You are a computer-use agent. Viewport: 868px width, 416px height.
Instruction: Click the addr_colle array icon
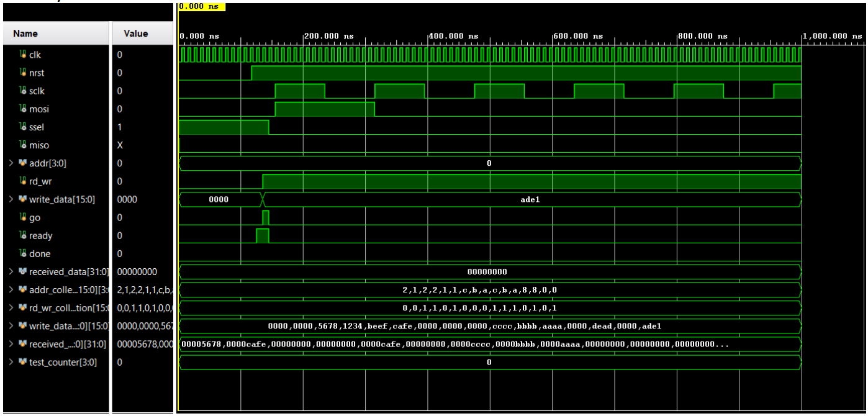pos(24,289)
